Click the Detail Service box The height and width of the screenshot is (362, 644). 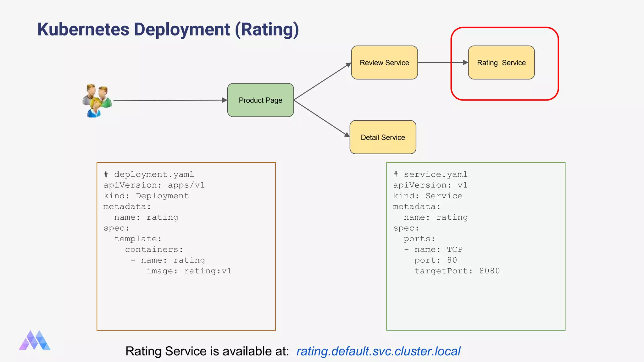coord(383,137)
